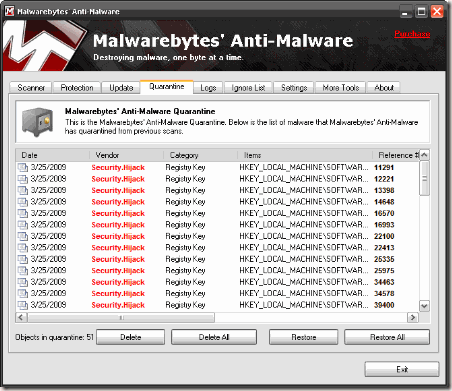Select Security.Hijack vendor in row 22100

tap(118, 236)
